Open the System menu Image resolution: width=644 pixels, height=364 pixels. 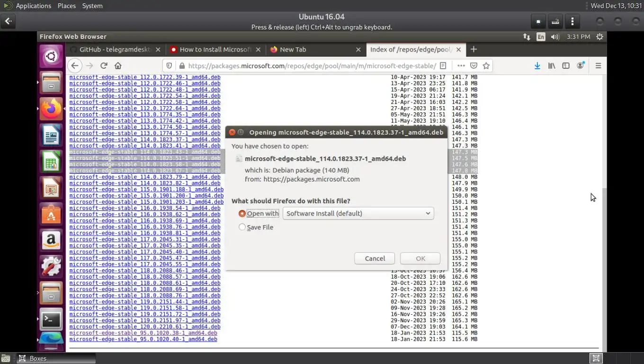click(x=92, y=6)
